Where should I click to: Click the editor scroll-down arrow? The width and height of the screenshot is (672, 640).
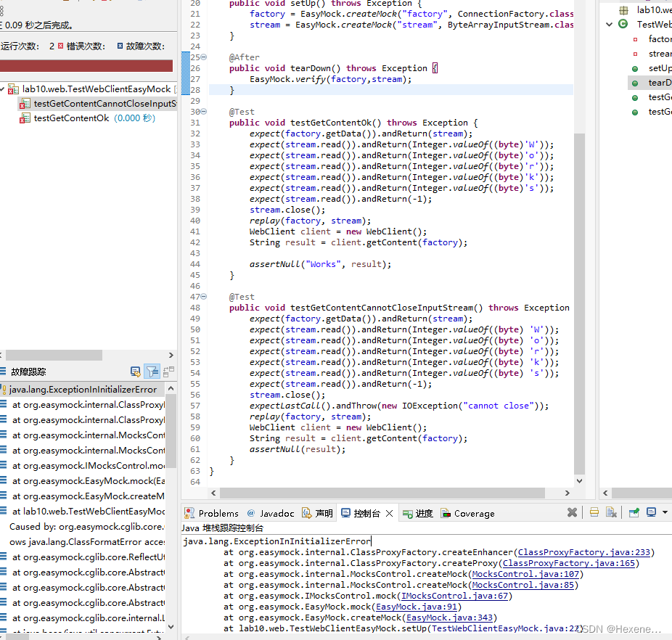tap(579, 481)
